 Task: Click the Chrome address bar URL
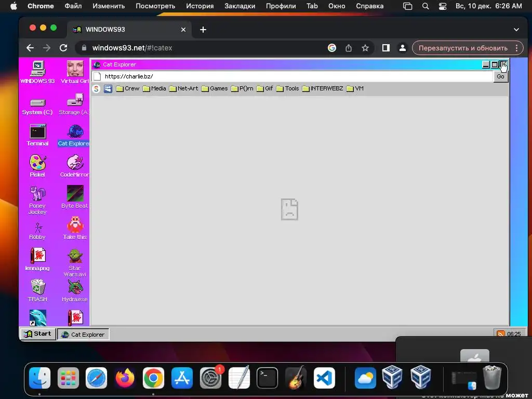(x=132, y=48)
